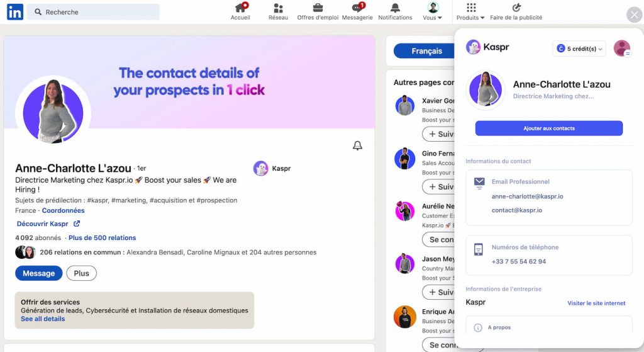Click profile notification bell icon
Screen dimensions: 644x352
(357, 145)
